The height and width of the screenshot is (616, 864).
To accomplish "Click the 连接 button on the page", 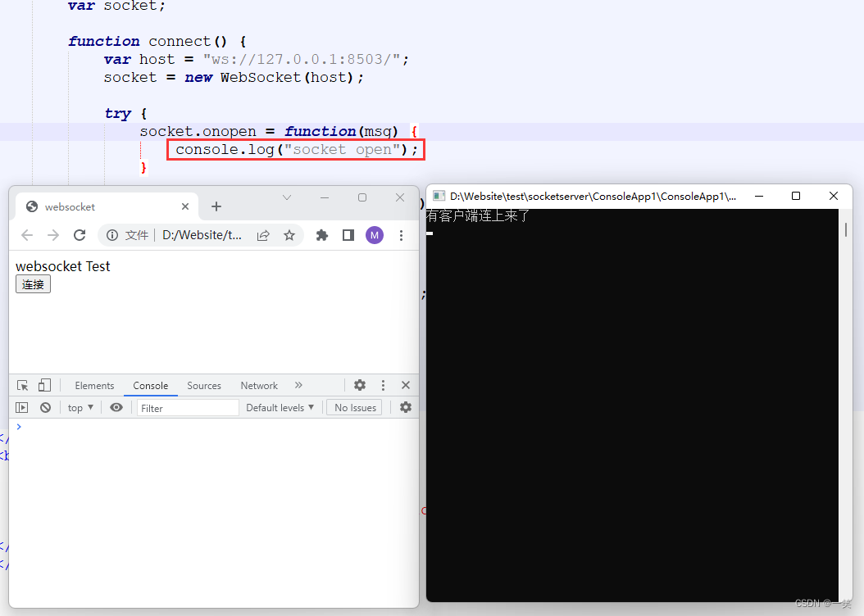I will 32,284.
